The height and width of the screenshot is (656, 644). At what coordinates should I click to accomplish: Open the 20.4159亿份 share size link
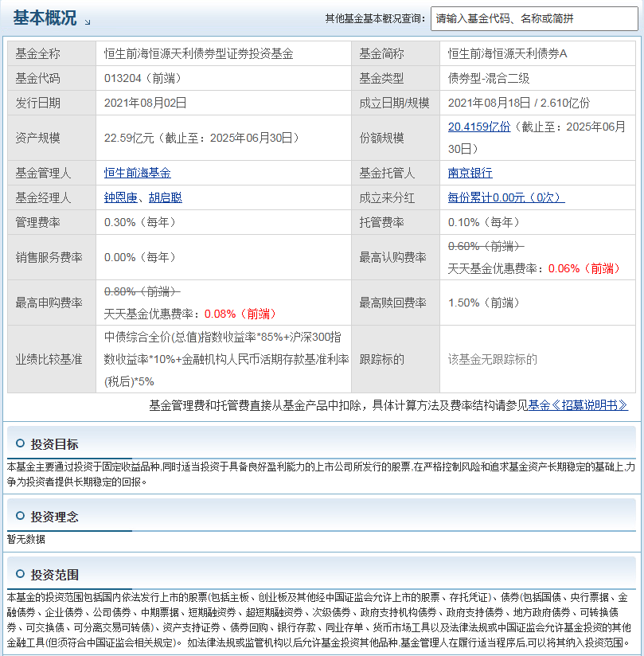479,127
